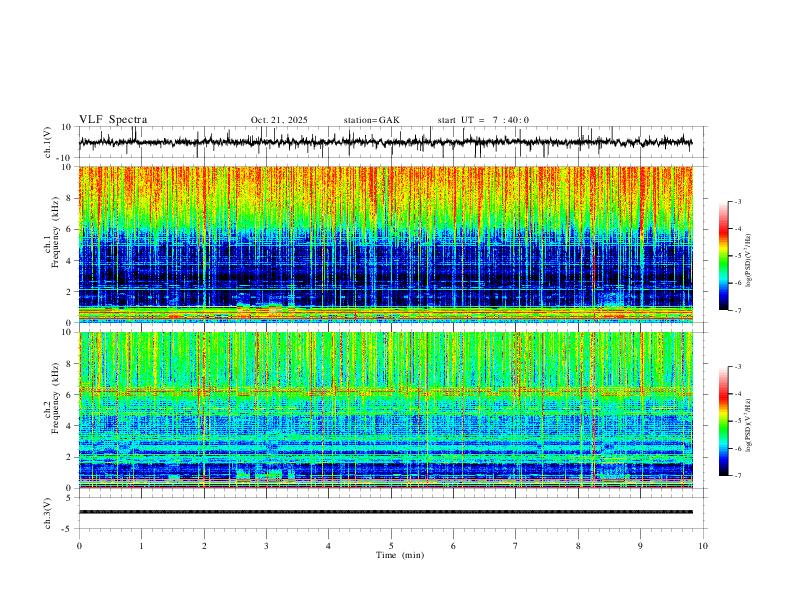Click the 'VLF Spectra' title text
The image size is (792, 612).
pos(113,120)
